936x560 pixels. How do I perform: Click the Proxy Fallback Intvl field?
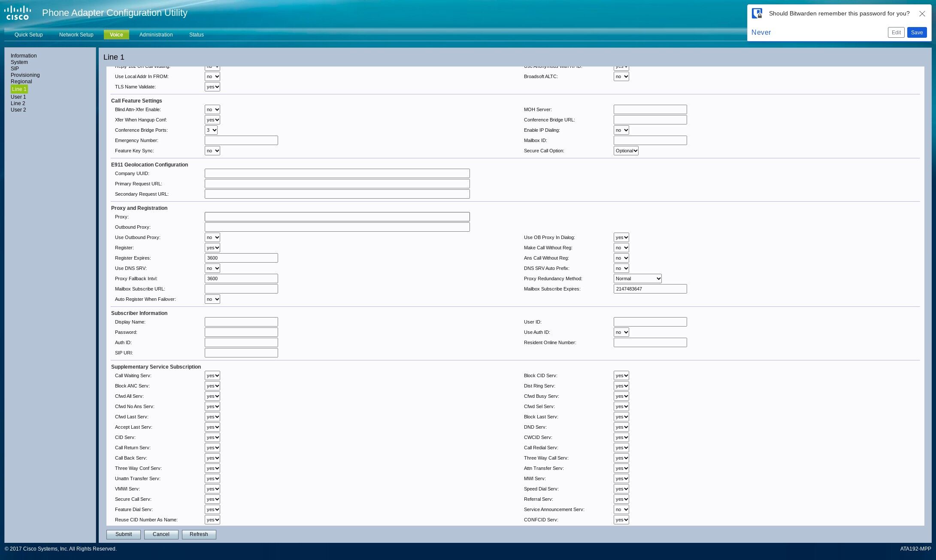click(241, 279)
